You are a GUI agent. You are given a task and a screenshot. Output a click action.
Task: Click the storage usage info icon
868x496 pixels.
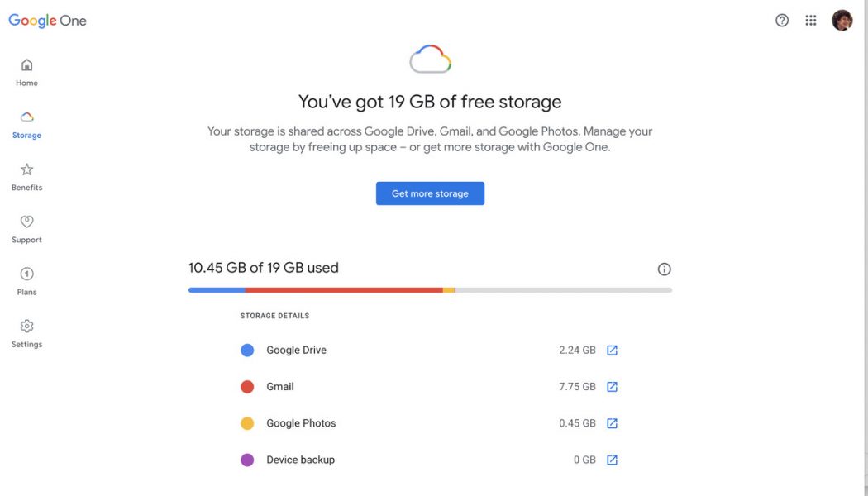pos(664,269)
